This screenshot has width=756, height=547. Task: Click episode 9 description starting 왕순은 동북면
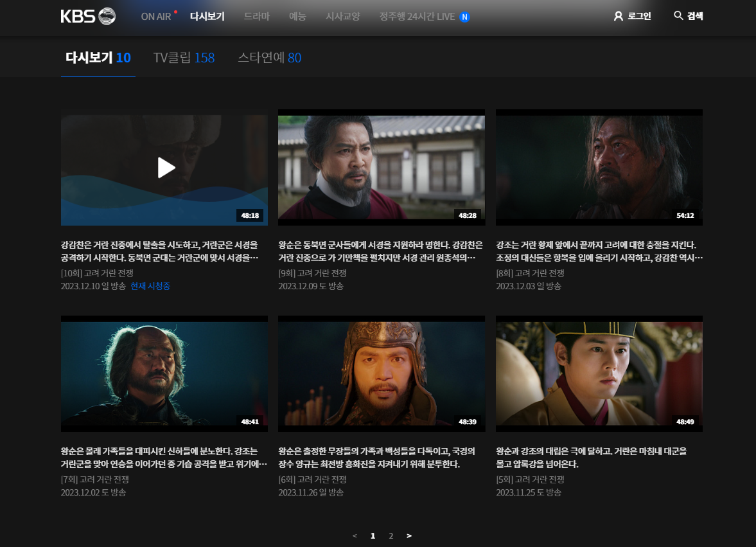[x=380, y=251]
